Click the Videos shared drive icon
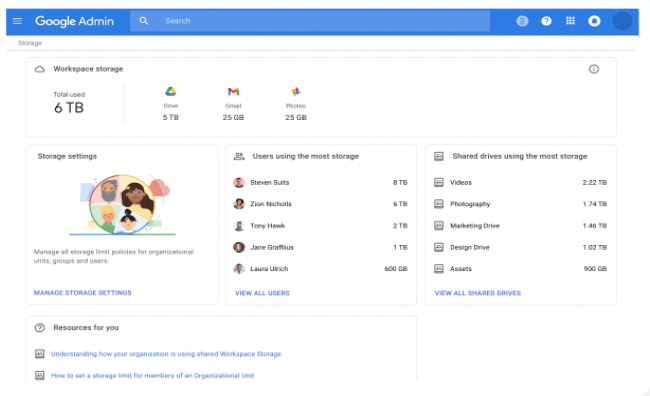The width and height of the screenshot is (650, 396). point(439,182)
